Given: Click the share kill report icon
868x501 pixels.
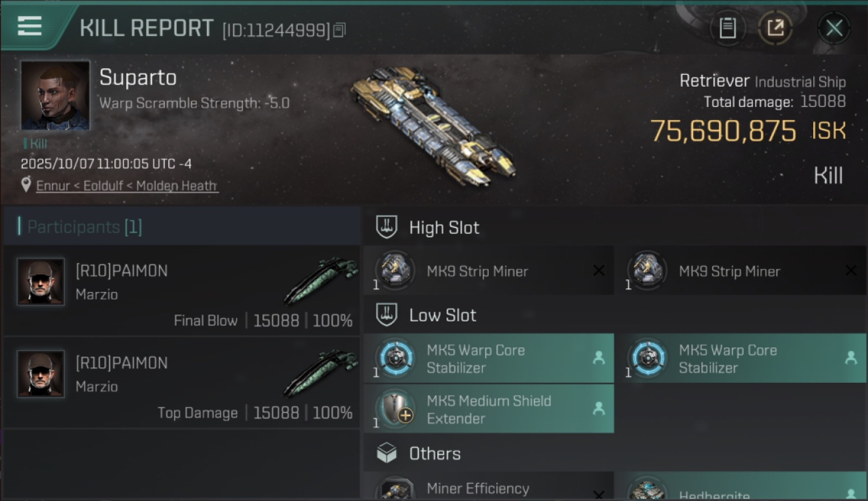Looking at the screenshot, I should click(775, 28).
